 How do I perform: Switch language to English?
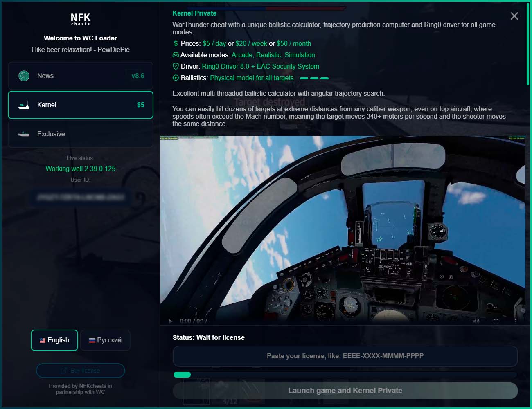coord(54,340)
